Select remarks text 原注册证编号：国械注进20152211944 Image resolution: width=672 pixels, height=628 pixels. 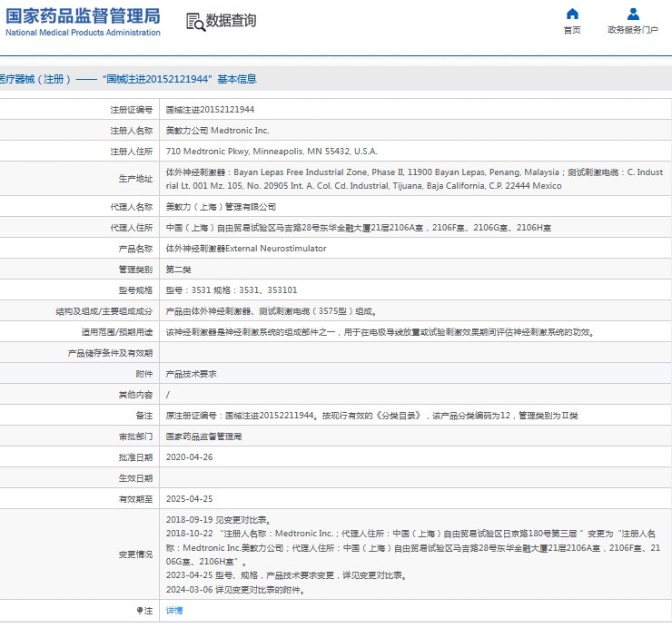(x=371, y=416)
